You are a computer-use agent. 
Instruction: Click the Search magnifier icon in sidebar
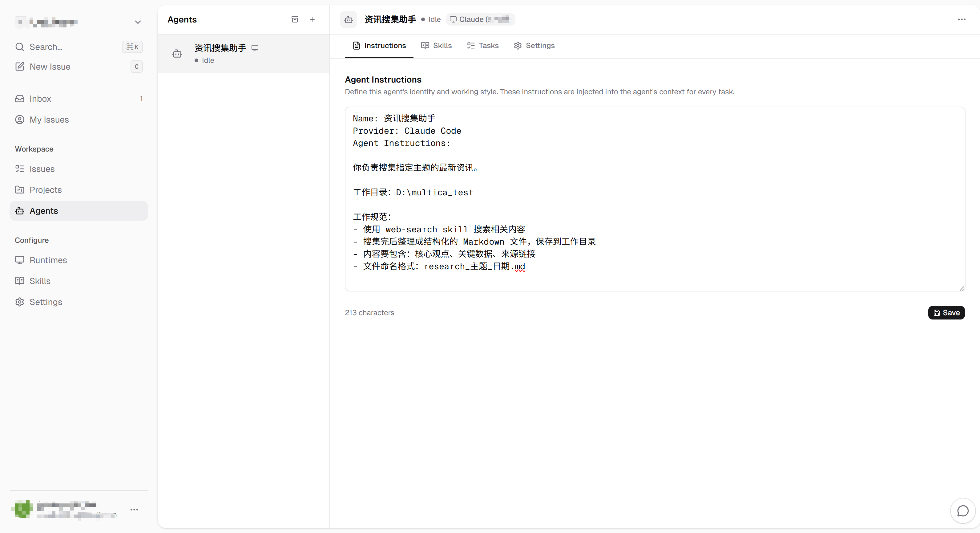point(20,47)
